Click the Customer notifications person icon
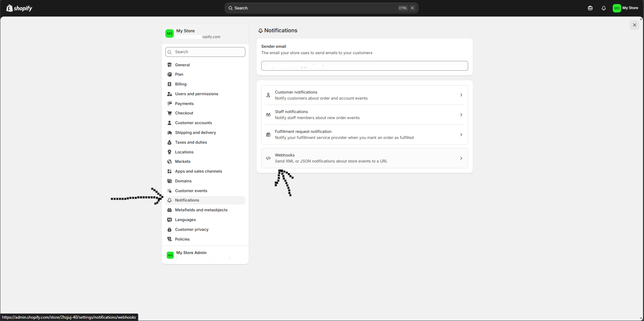Viewport: 644px width, 321px height. click(x=268, y=95)
